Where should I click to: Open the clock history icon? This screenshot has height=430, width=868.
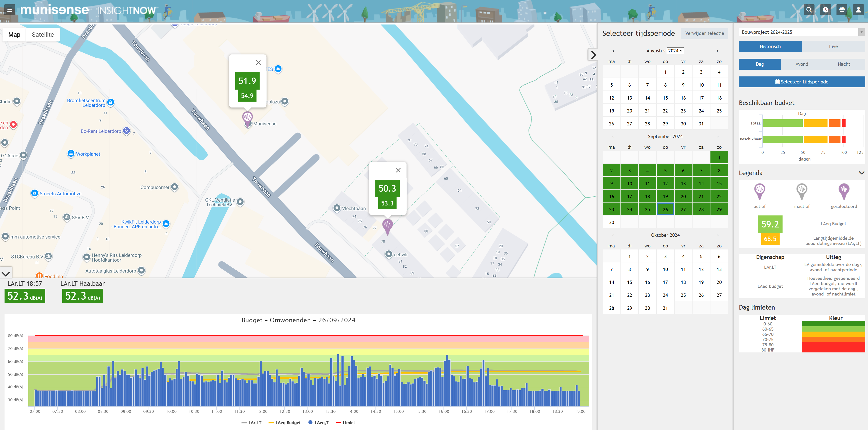(825, 10)
